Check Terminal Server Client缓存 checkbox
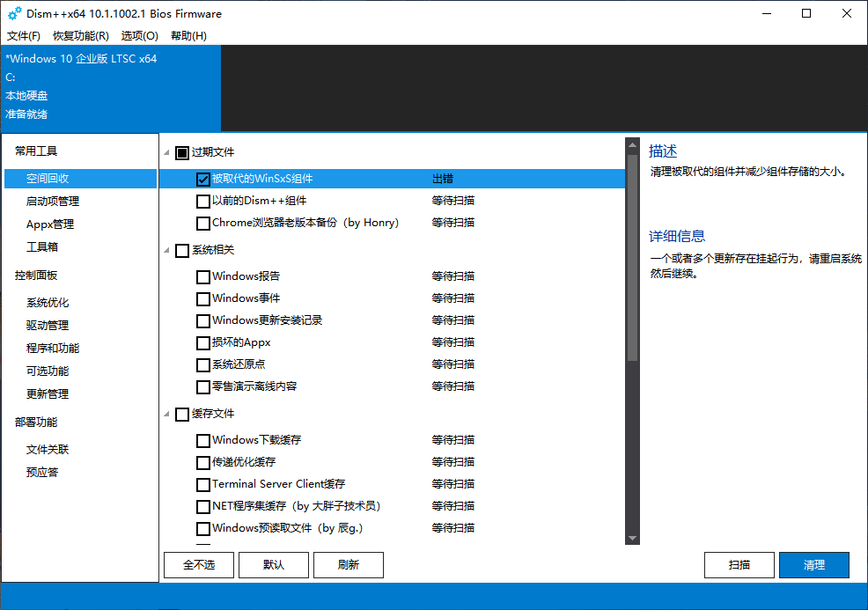 click(x=203, y=485)
